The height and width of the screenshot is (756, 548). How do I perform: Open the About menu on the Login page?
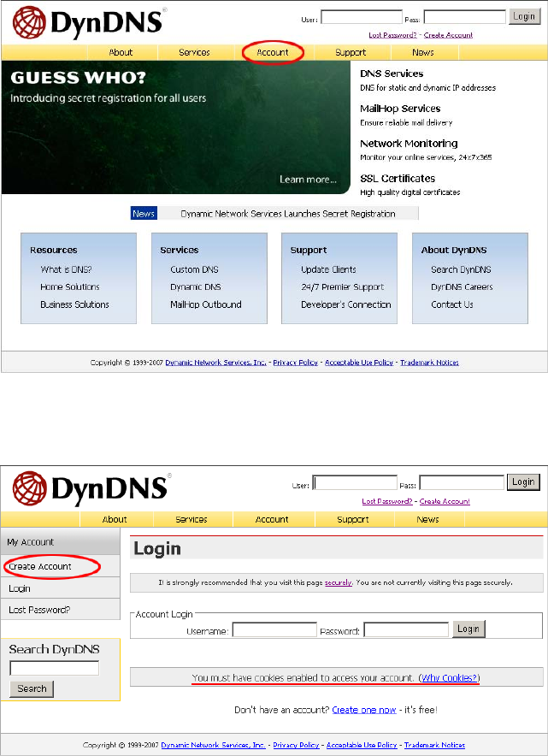point(115,519)
